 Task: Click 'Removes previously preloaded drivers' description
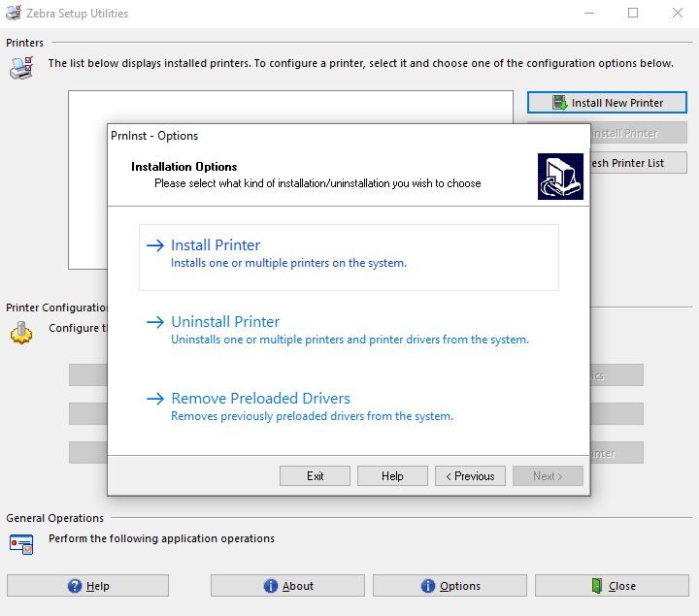point(312,416)
